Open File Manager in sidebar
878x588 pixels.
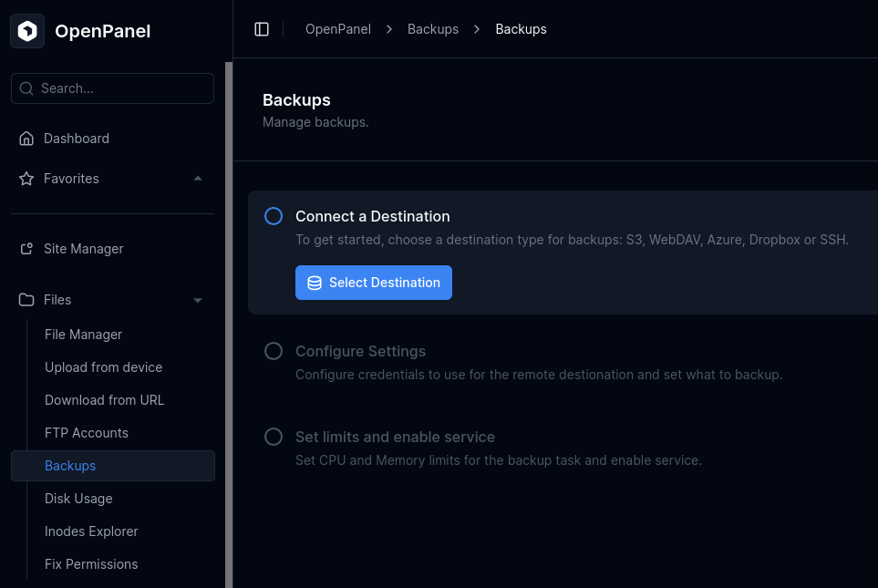click(x=83, y=335)
